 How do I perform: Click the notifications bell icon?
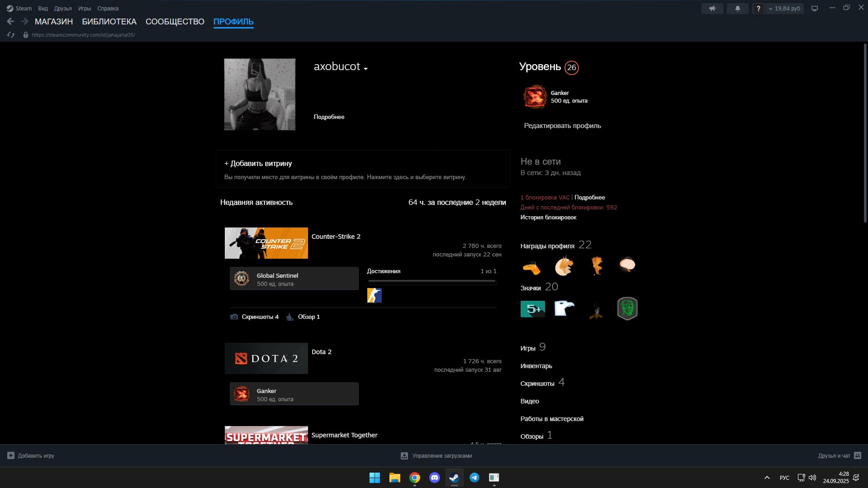[x=737, y=9]
